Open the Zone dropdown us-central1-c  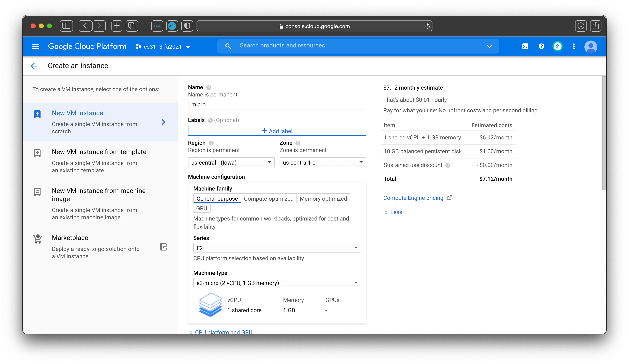[x=323, y=163]
